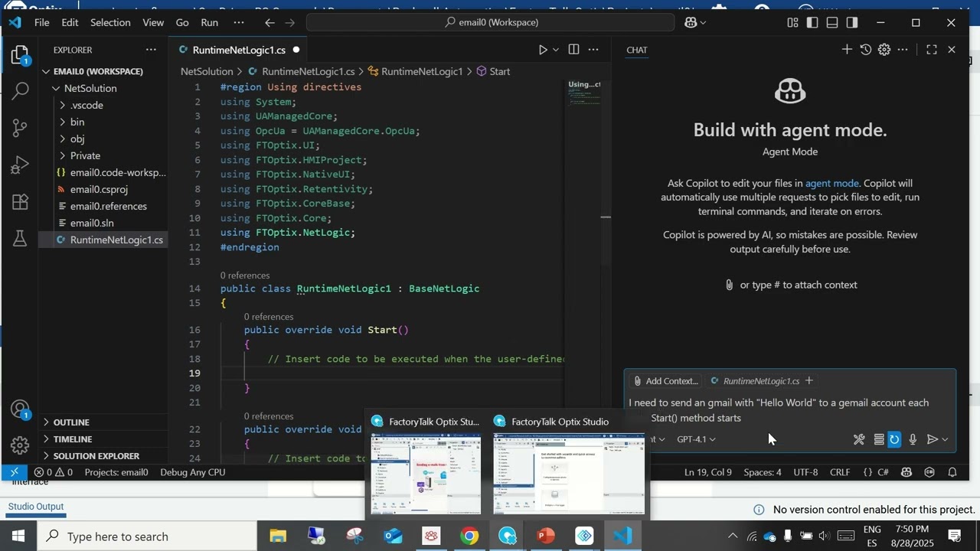Click Add Context button in chat
This screenshot has height=551, width=980.
pos(665,381)
